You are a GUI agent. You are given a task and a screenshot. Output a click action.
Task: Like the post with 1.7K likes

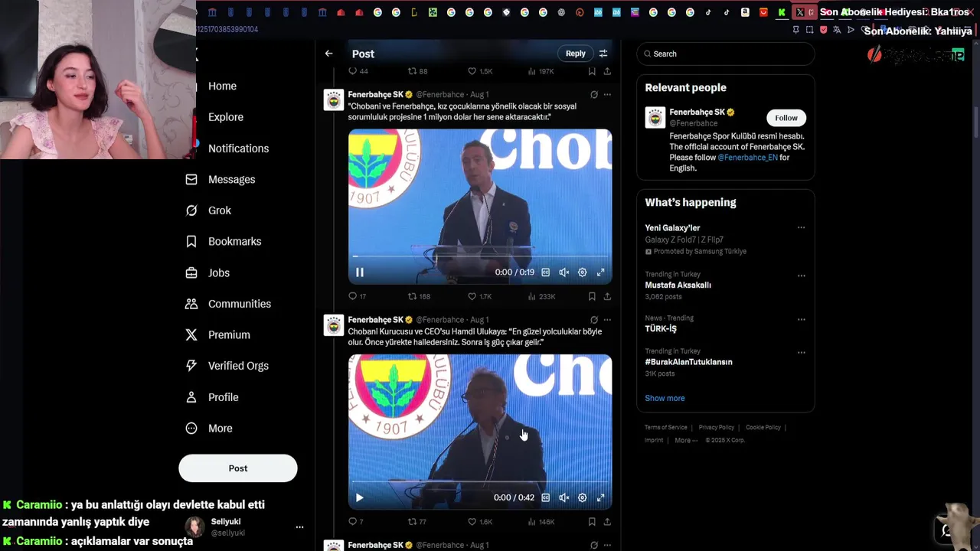480,296
